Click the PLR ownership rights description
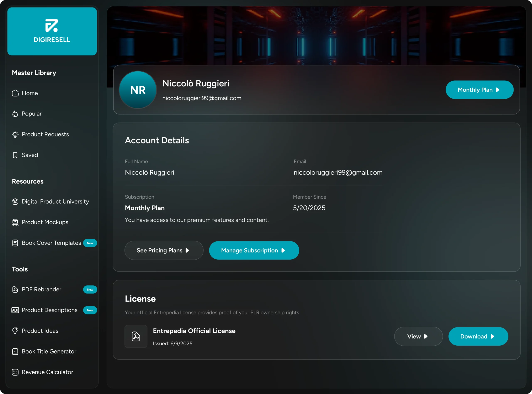 (x=212, y=312)
